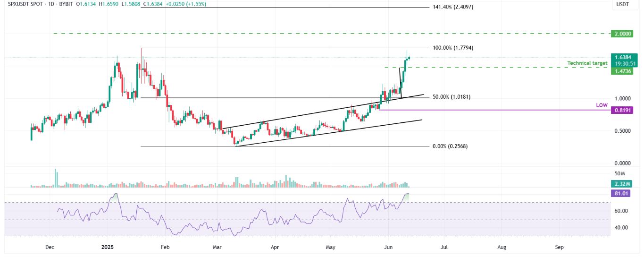Screen dimensions: 644x258
Task: Click the 1.0000 price axis label
Action: point(622,99)
